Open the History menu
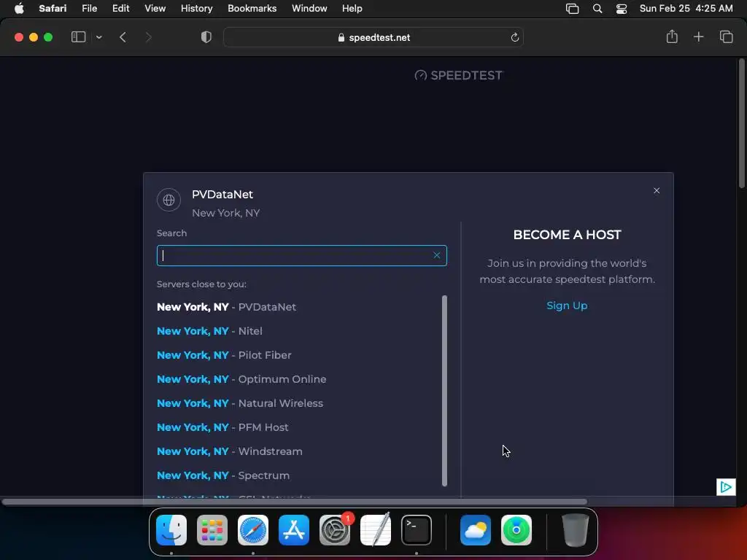This screenshot has height=560, width=747. point(196,9)
